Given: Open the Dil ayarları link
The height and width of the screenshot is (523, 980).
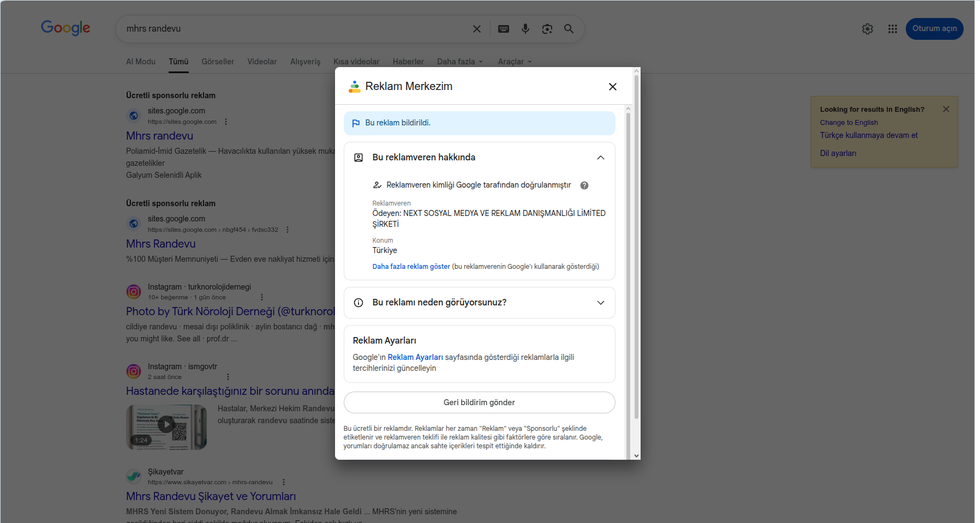Looking at the screenshot, I should pyautogui.click(x=838, y=153).
